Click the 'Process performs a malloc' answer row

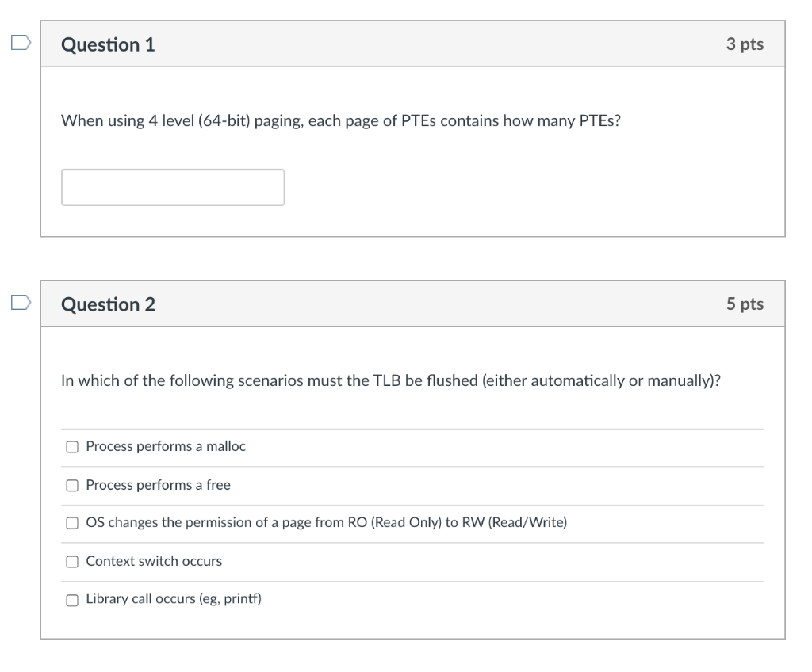pyautogui.click(x=165, y=446)
